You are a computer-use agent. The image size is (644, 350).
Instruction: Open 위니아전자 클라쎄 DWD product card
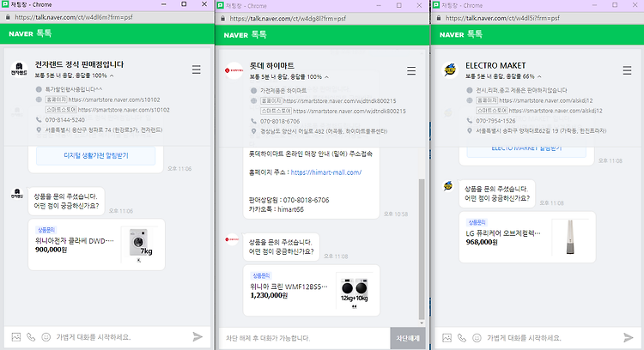(x=96, y=244)
